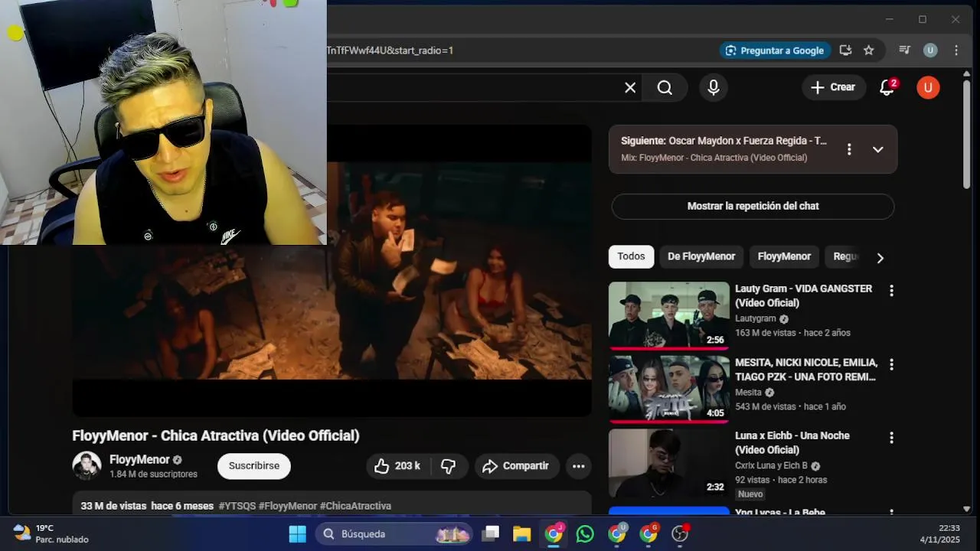Click Compartir share button
Viewport: 980px width, 551px height.
517,466
